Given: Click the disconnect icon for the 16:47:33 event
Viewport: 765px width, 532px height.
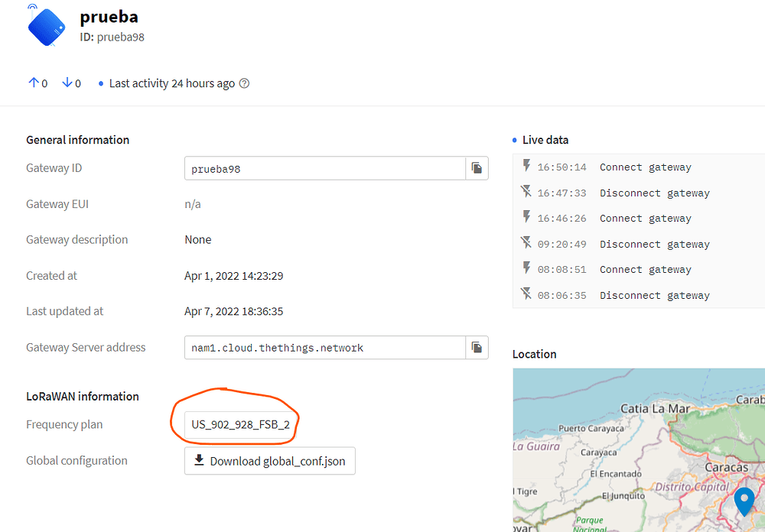Looking at the screenshot, I should pyautogui.click(x=526, y=192).
